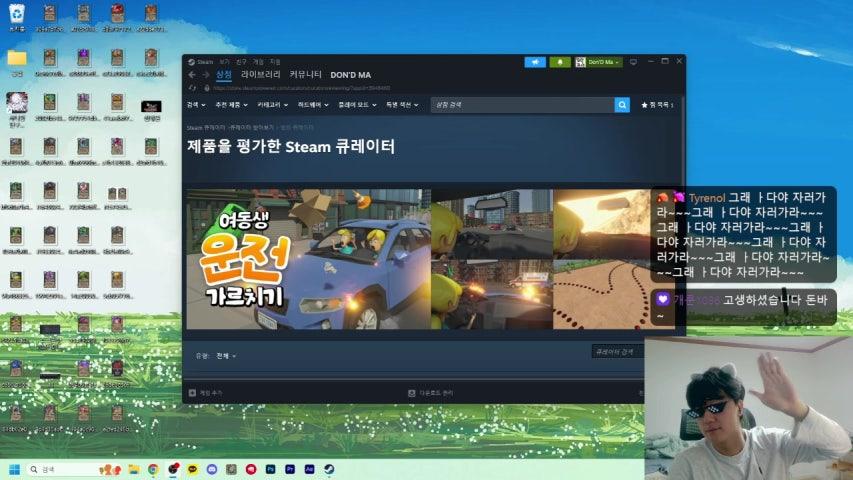Reload the Steam store page

192,88
